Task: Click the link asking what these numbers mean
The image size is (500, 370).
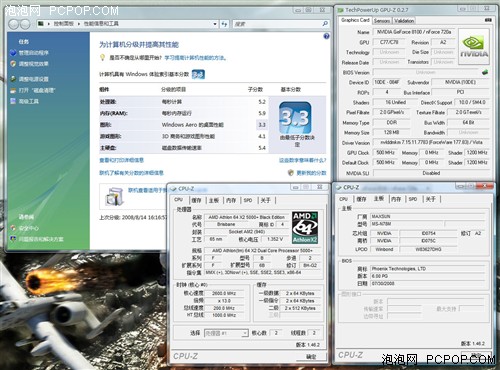Action: coord(302,160)
